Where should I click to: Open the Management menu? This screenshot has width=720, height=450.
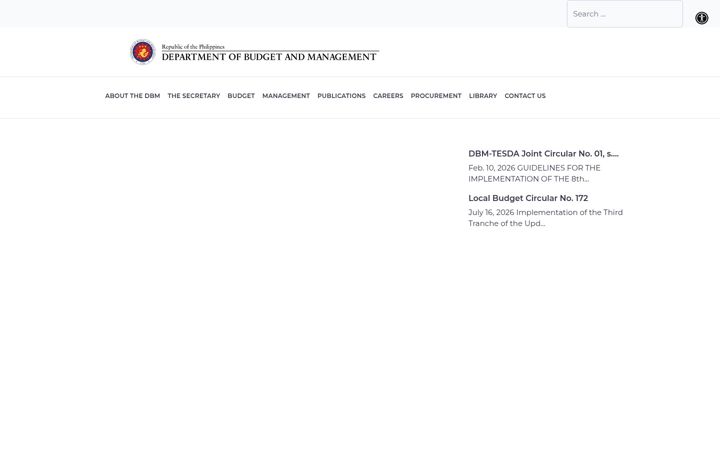(x=286, y=96)
